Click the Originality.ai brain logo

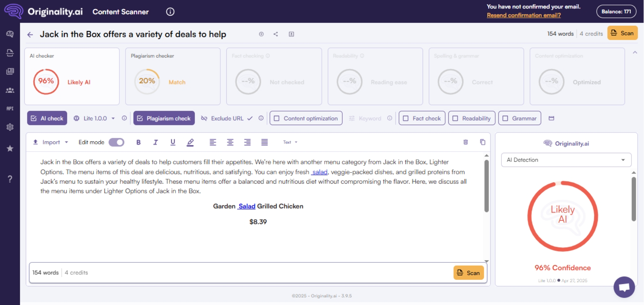coord(14,11)
